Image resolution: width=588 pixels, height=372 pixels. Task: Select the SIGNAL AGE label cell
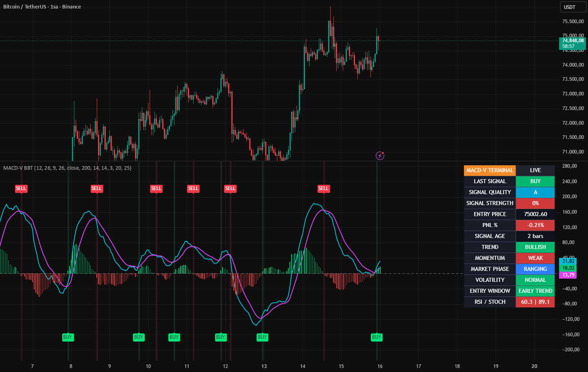point(490,236)
